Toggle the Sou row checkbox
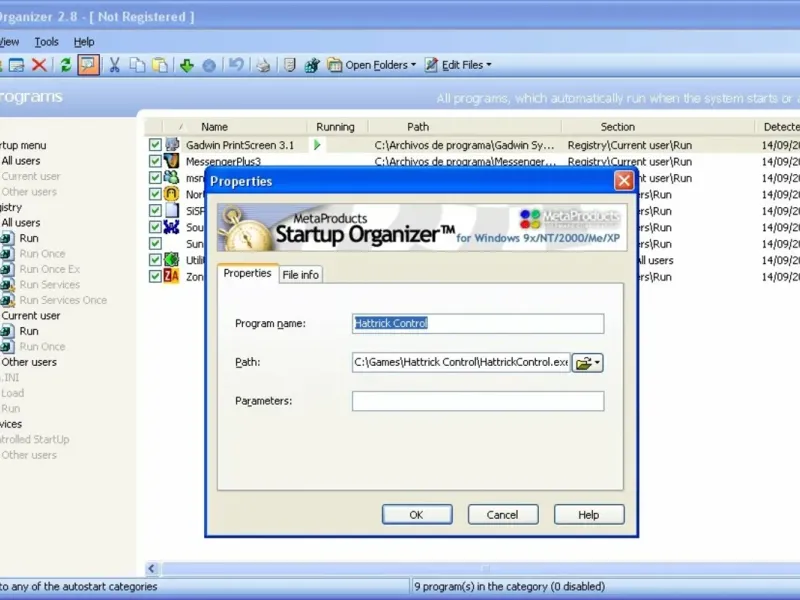 [x=156, y=227]
